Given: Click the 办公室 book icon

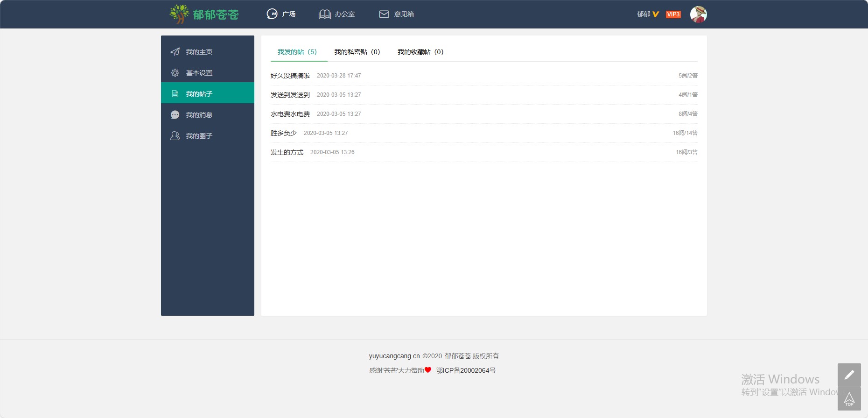Looking at the screenshot, I should point(325,14).
